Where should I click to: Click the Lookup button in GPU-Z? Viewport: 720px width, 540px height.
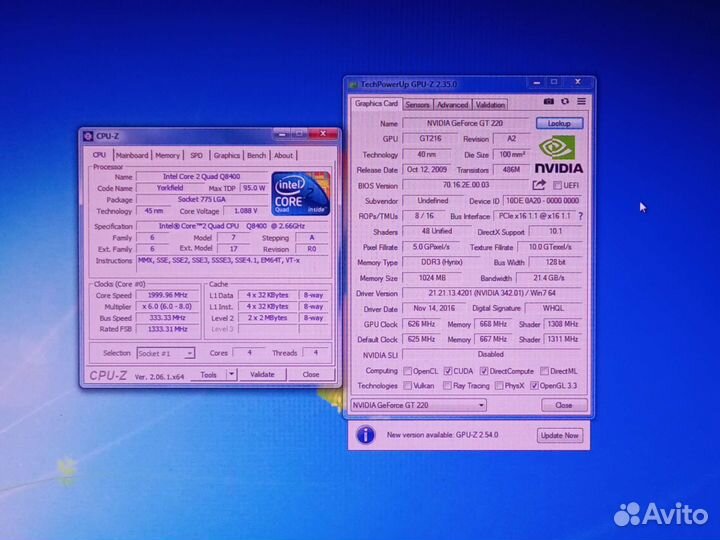(559, 123)
